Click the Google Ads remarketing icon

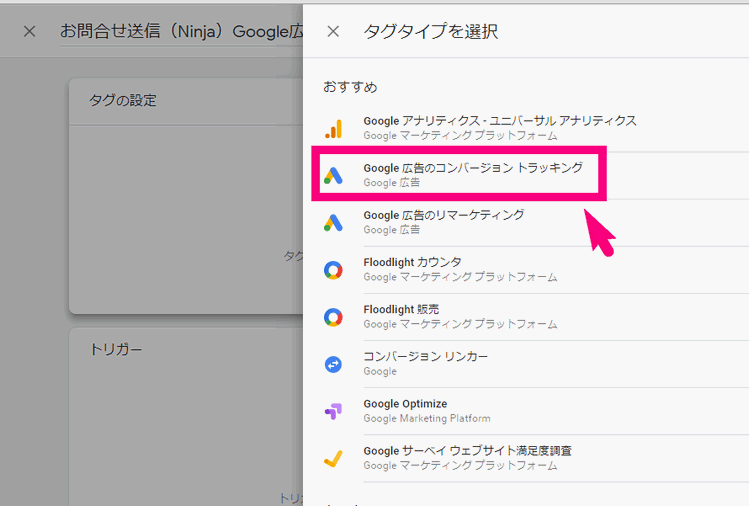coord(333,223)
